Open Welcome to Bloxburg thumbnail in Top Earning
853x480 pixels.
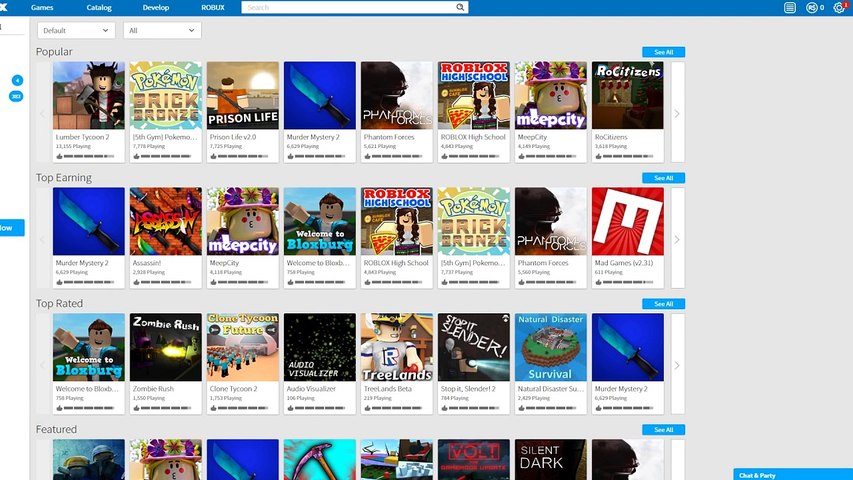[x=320, y=221]
